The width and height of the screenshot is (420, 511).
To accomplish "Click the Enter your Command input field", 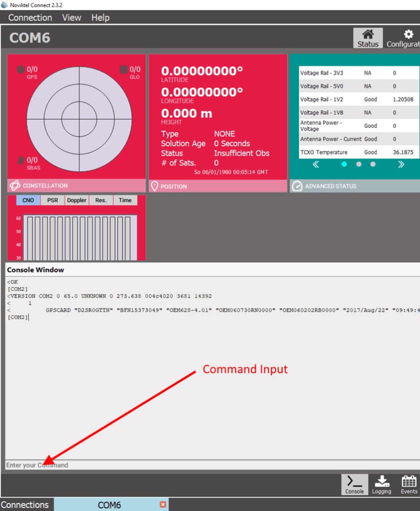I will point(212,465).
